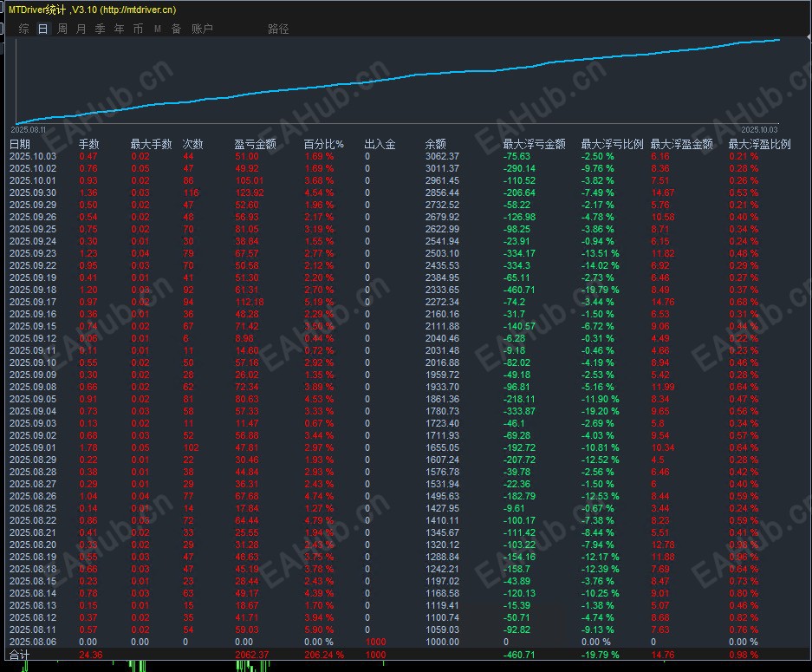Select the 账户 account tab
Viewport: 812px width, 672px height.
(202, 29)
